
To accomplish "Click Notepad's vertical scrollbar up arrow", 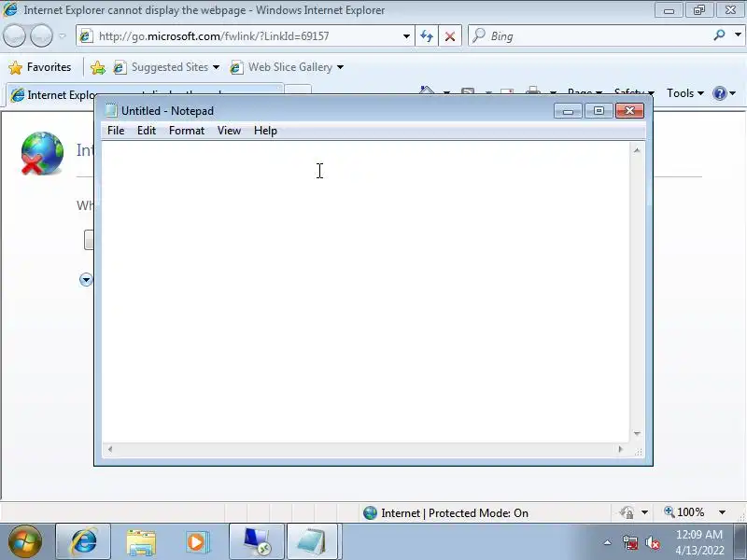I will (637, 150).
